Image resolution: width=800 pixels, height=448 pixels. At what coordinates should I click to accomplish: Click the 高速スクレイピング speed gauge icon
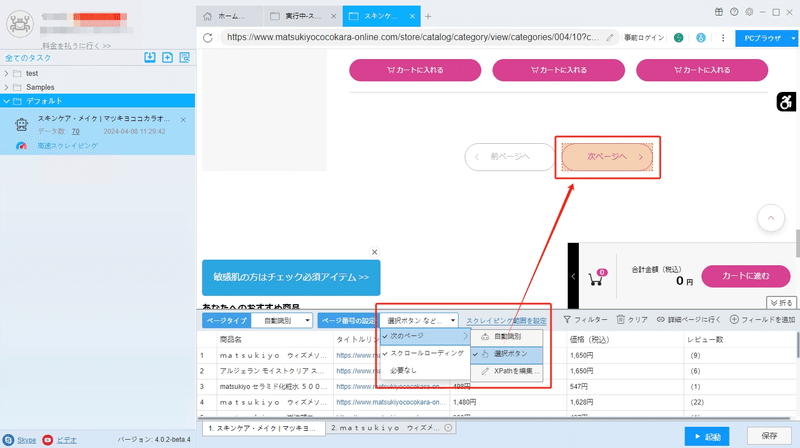coord(21,146)
